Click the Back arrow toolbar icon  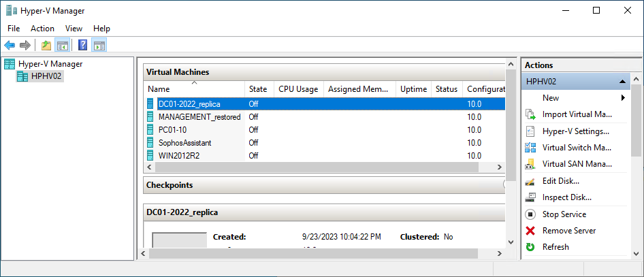10,46
